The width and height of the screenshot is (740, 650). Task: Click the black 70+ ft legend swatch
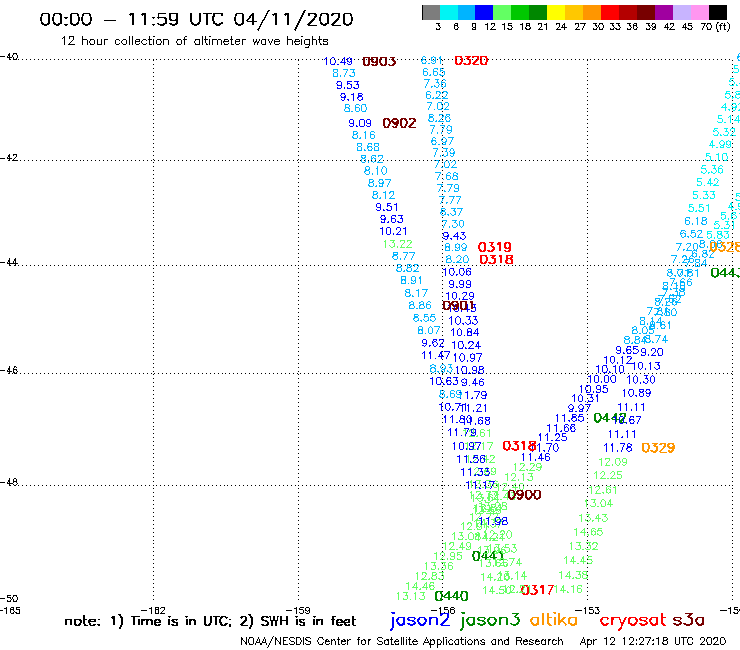tap(717, 12)
